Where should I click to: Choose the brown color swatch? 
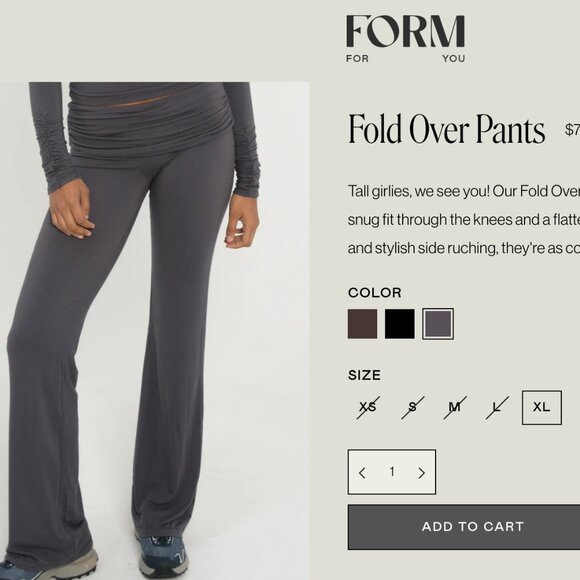[x=362, y=324]
